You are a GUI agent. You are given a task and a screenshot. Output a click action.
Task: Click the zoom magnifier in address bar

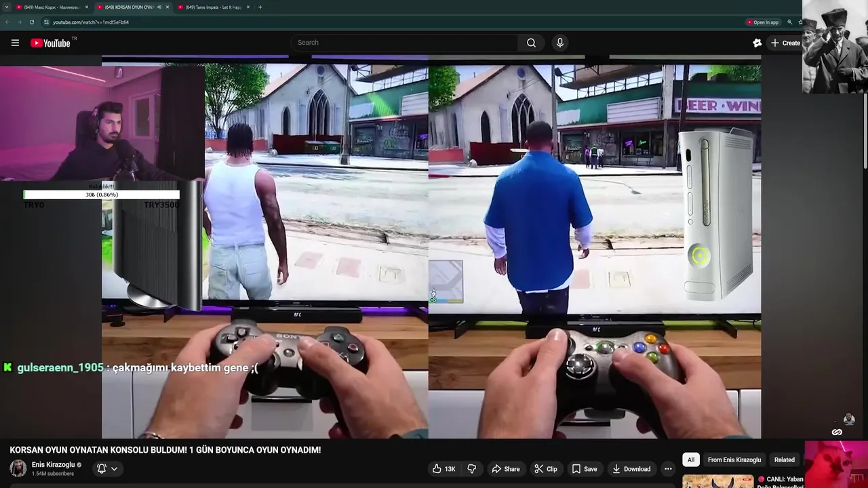[x=789, y=22]
